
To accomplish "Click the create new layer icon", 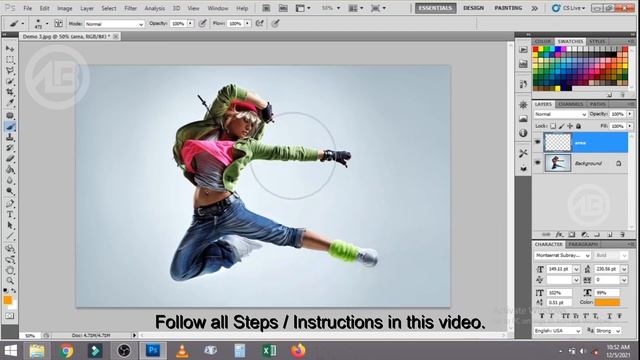I will pos(610,235).
